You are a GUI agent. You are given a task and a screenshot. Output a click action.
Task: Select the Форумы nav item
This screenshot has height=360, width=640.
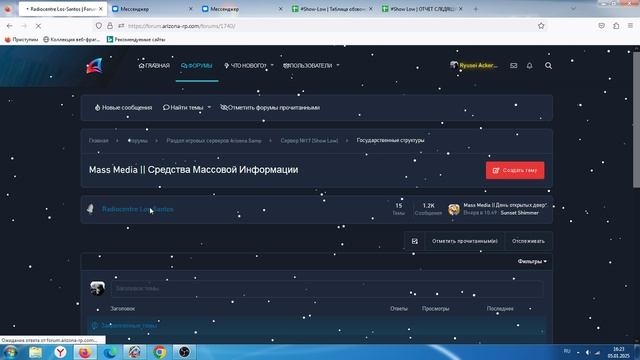(197, 65)
